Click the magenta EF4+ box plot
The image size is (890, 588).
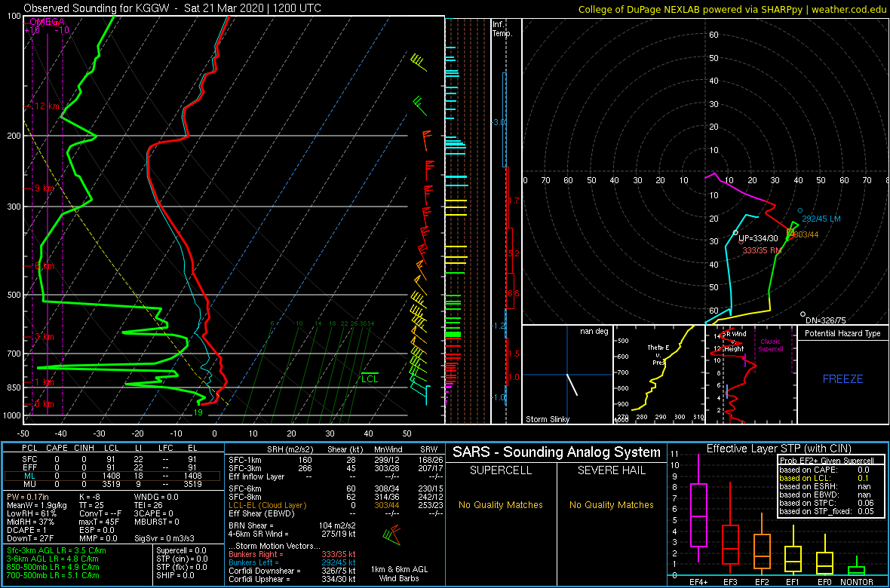pyautogui.click(x=698, y=508)
